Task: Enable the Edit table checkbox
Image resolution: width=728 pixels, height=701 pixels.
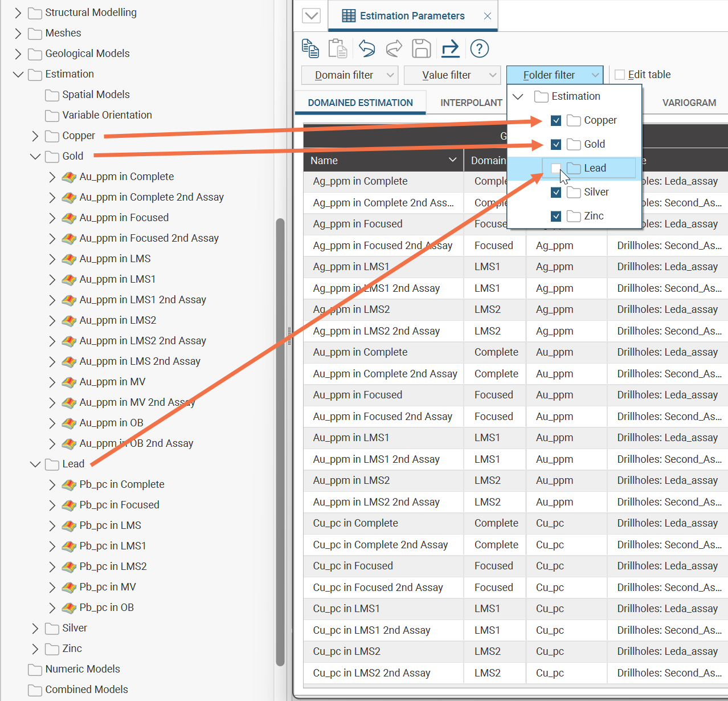Action: pos(620,75)
